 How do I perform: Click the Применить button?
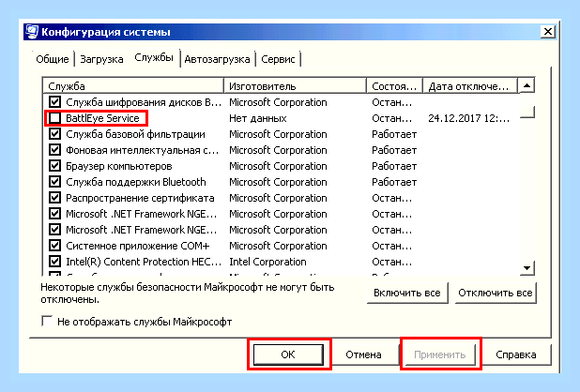[440, 354]
